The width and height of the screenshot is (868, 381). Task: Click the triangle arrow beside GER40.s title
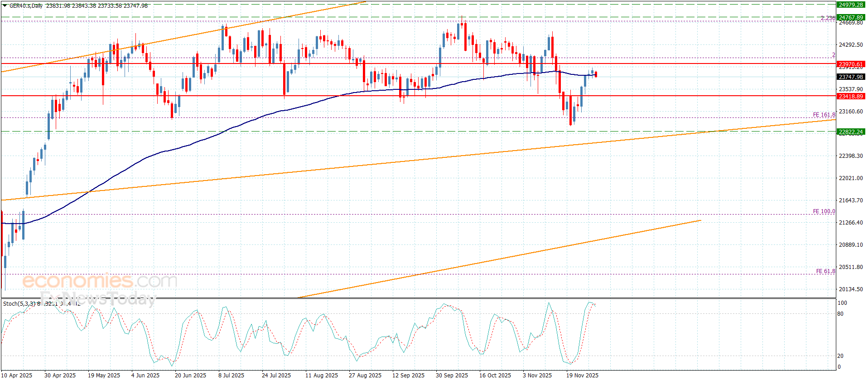(x=5, y=6)
